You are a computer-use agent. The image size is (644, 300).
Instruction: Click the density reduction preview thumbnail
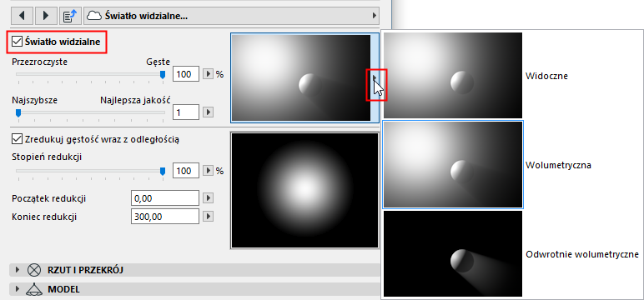304,191
